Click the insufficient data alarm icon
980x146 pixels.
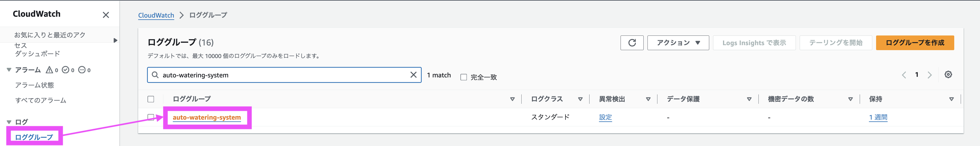[x=82, y=70]
